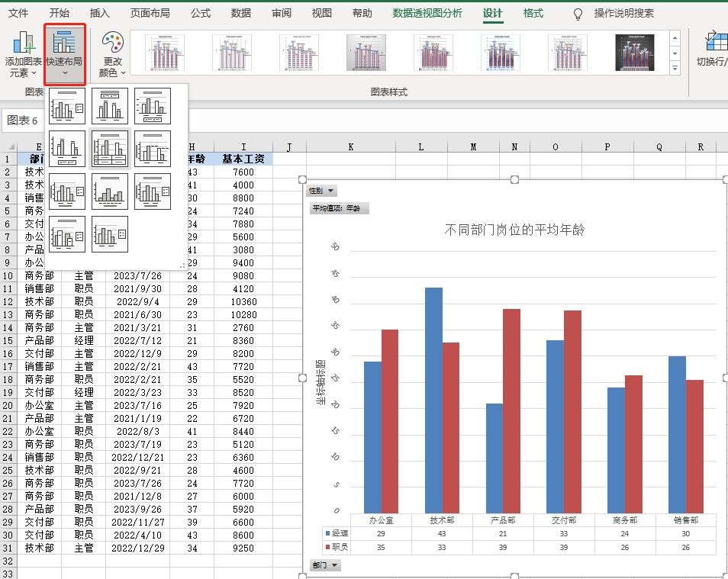Choose the highlighted layout with data table
The height and width of the screenshot is (579, 728).
pyautogui.click(x=110, y=149)
